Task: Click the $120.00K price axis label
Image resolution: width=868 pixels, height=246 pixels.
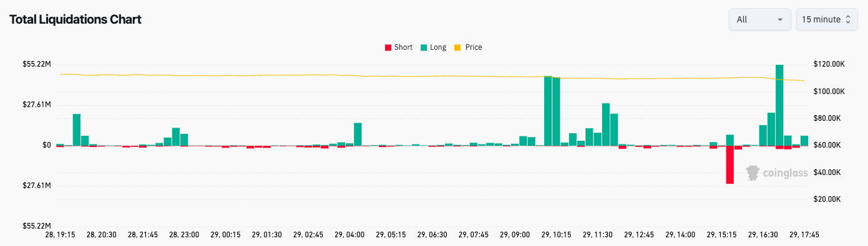Action: point(829,64)
